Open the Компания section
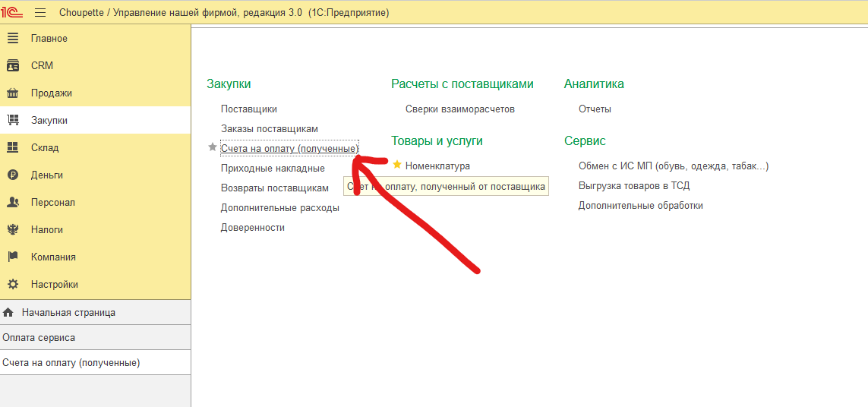The height and width of the screenshot is (407, 868). [x=53, y=257]
